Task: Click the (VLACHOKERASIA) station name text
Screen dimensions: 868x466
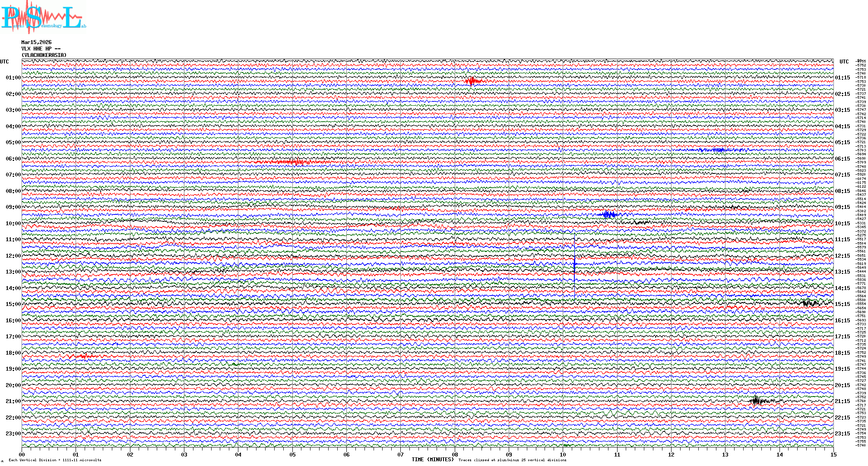Action: pyautogui.click(x=44, y=55)
